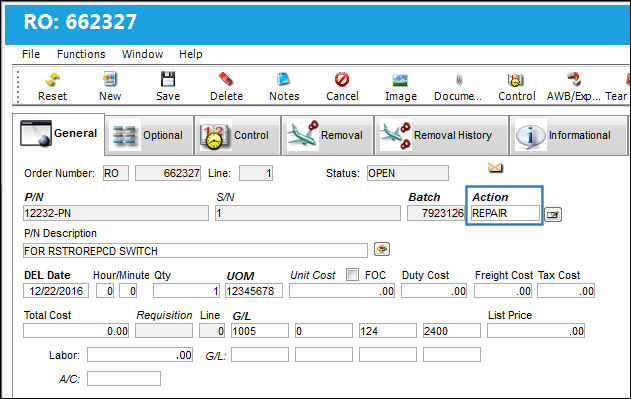Open the Window menu
The width and height of the screenshot is (631, 399).
(x=142, y=54)
